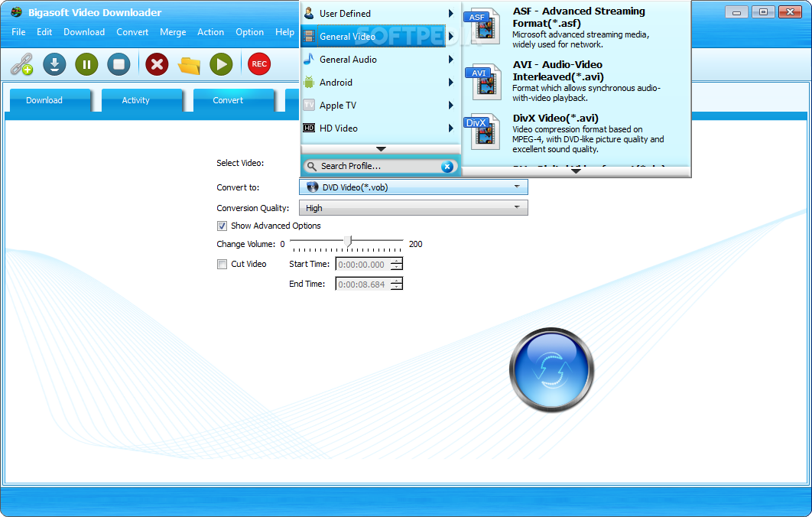Expand the Android submenu arrow

(451, 82)
